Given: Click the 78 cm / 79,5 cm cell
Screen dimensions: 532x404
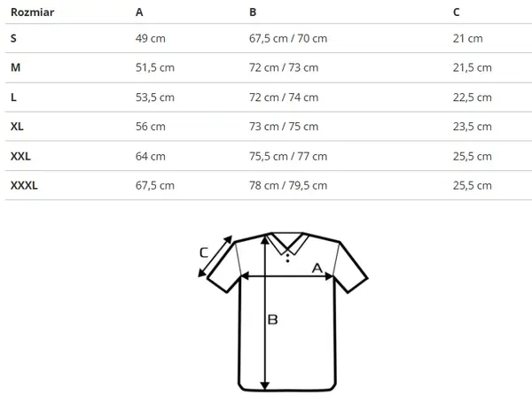Looking at the screenshot, I should 289,185.
